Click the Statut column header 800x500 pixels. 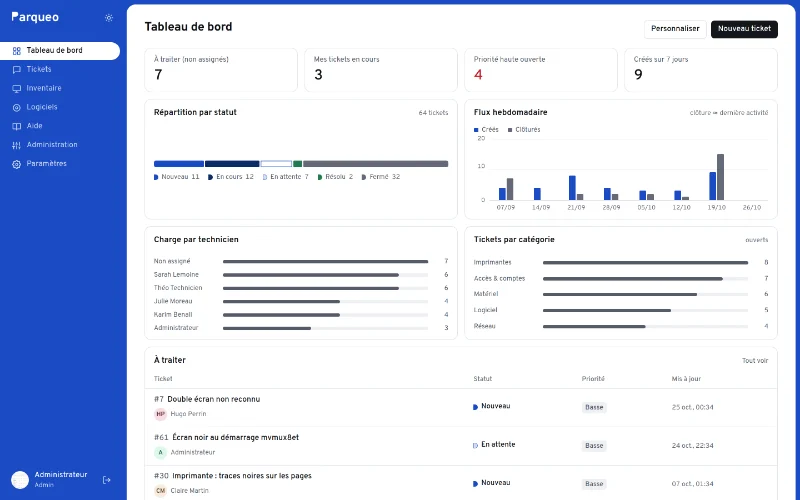(x=483, y=379)
